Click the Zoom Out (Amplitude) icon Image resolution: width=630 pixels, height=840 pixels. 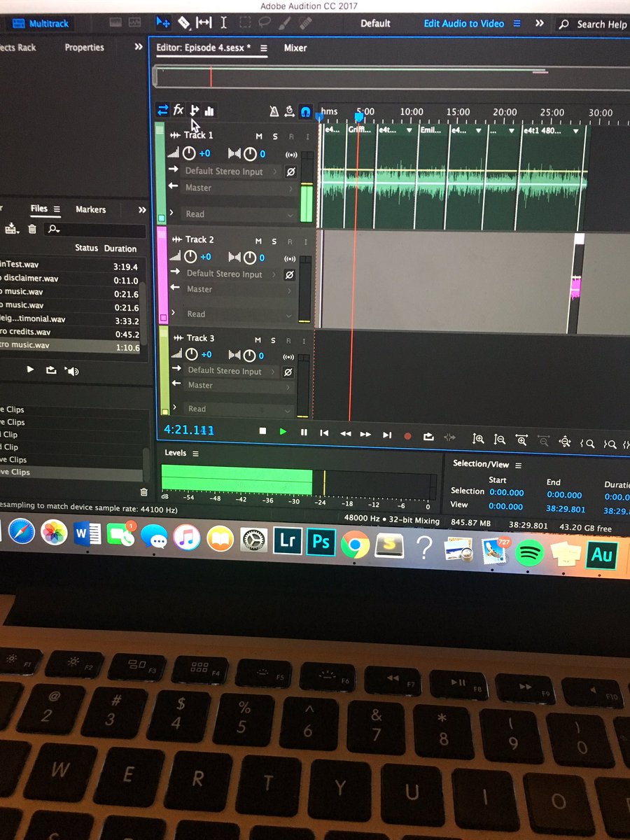[500, 440]
